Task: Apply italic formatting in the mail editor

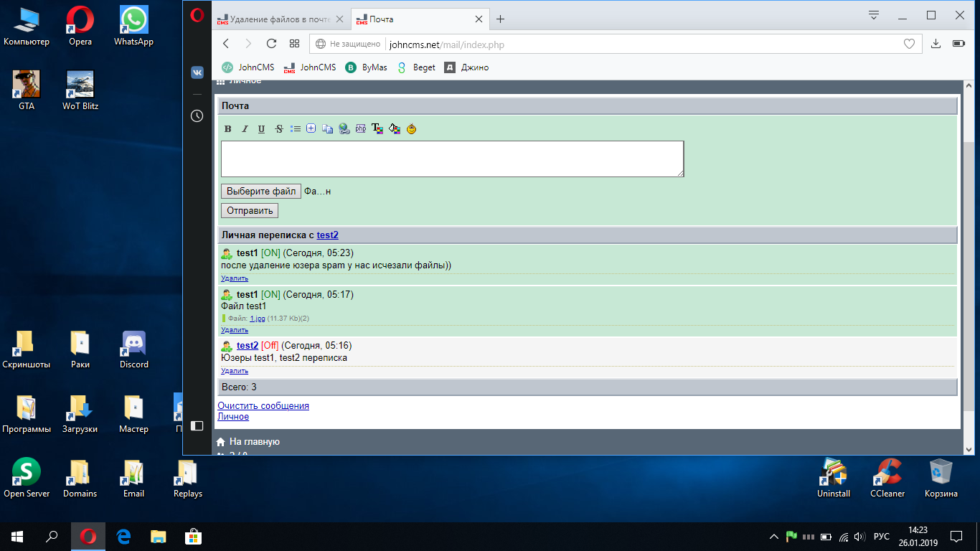Action: [x=245, y=129]
